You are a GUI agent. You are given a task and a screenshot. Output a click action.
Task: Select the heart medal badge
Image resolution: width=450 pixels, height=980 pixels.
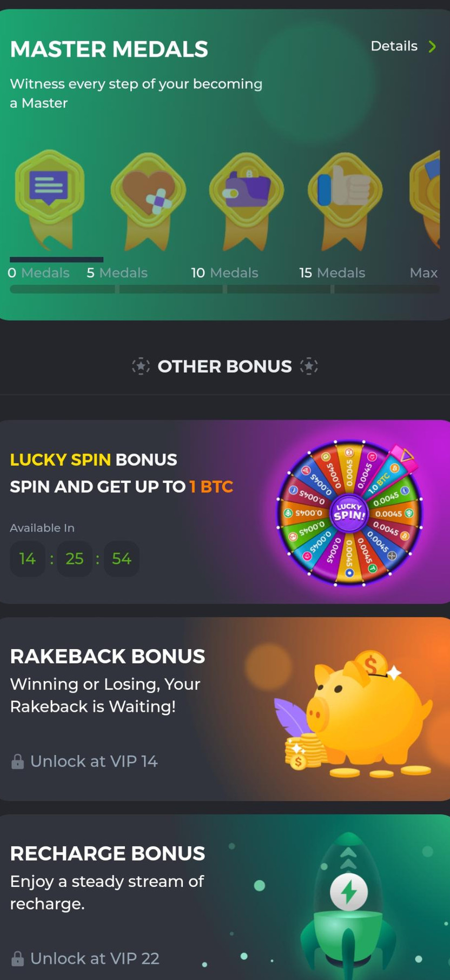click(x=148, y=201)
